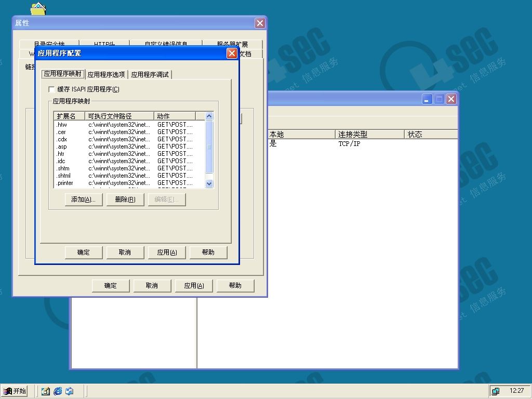Screen dimensions: 532x399
Task: Click 应用(A) in 应用程序配置 dialog
Action: 167,252
